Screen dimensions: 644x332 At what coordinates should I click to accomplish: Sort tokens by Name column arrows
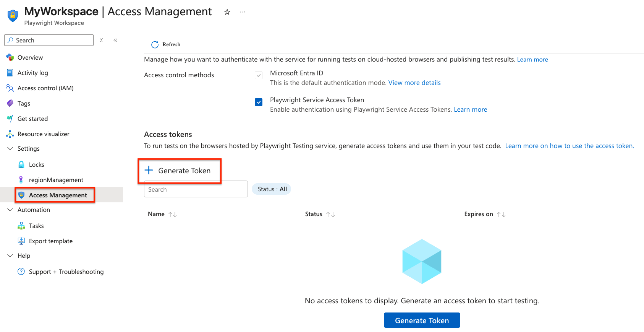173,215
